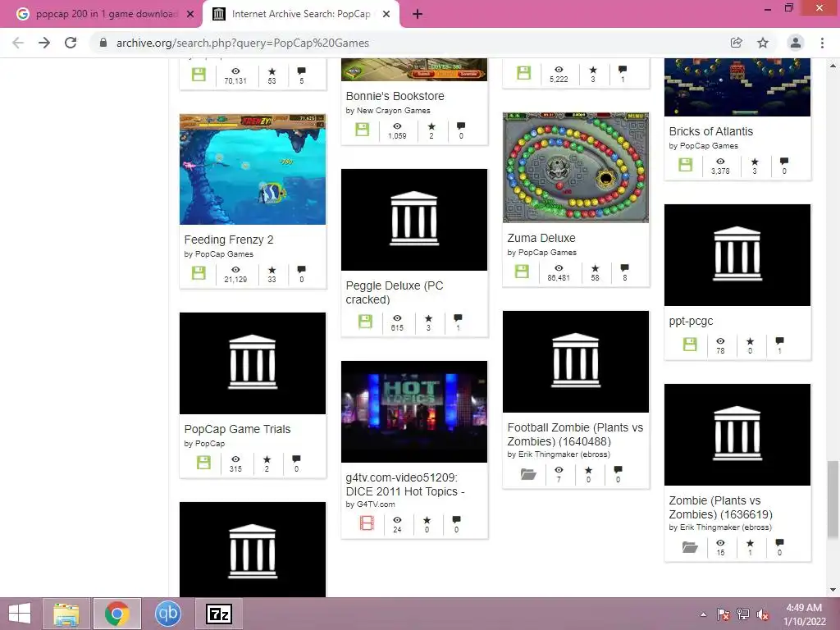Open 7-Zip from the taskbar

[x=218, y=614]
